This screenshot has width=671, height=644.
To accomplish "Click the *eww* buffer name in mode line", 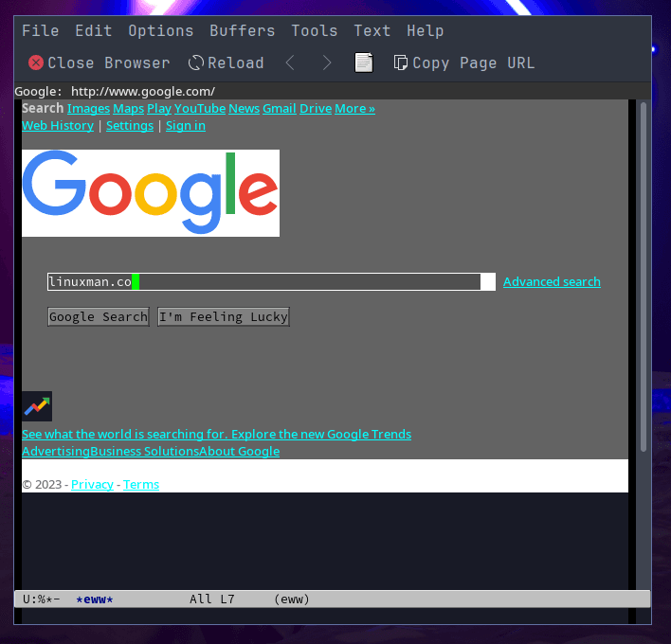I will 94,599.
